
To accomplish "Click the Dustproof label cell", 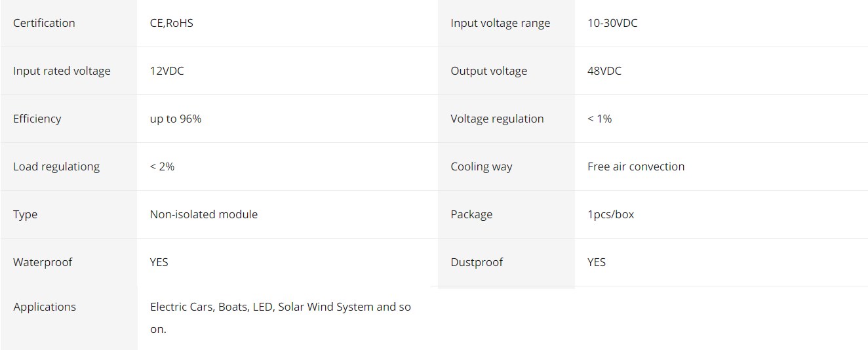I will click(477, 262).
